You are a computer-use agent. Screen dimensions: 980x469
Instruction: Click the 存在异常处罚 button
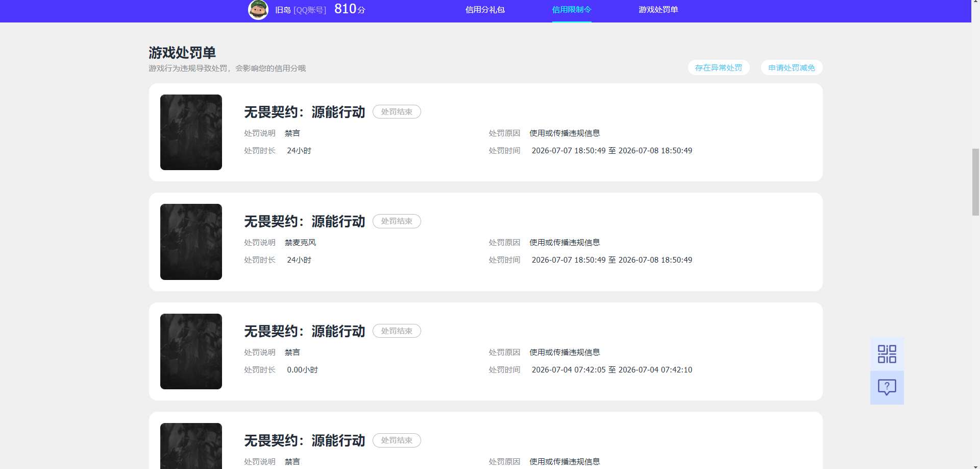(x=719, y=67)
